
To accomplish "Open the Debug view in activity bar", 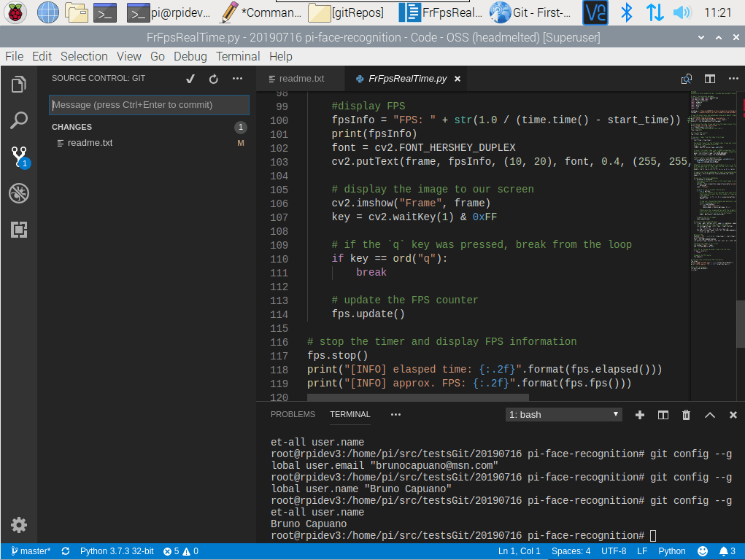I will 19,193.
